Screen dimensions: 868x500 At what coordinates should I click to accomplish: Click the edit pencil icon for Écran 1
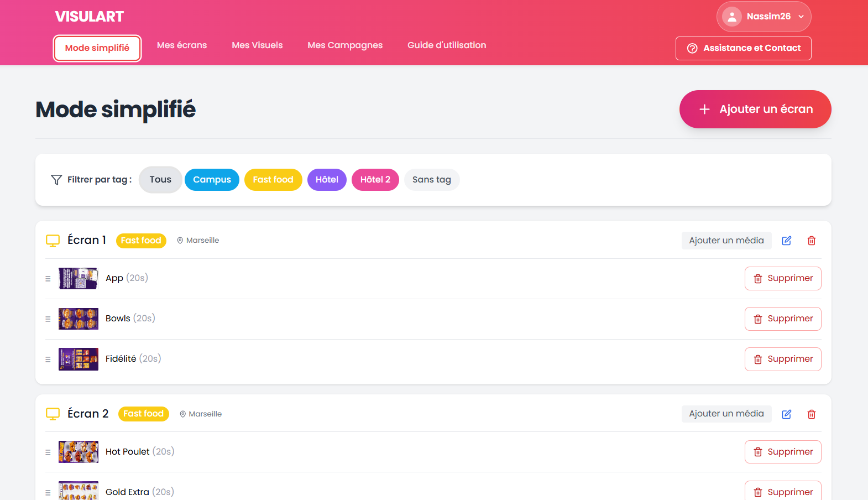786,241
